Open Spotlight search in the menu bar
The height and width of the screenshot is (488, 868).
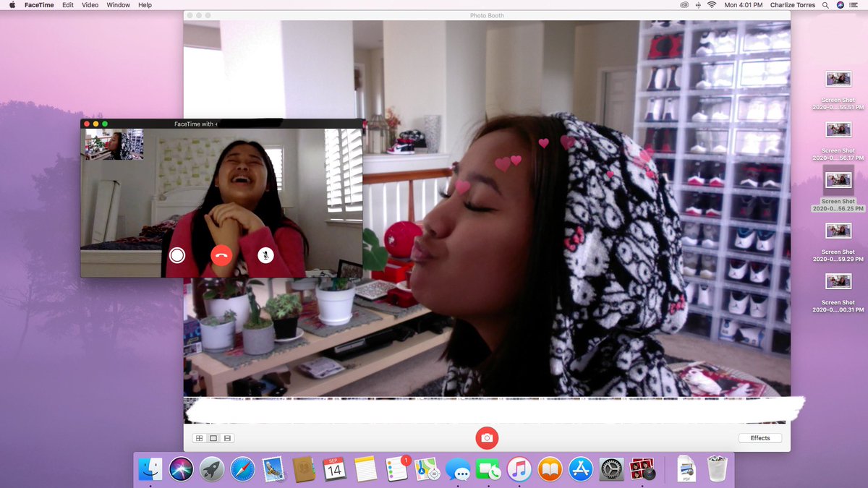click(825, 5)
